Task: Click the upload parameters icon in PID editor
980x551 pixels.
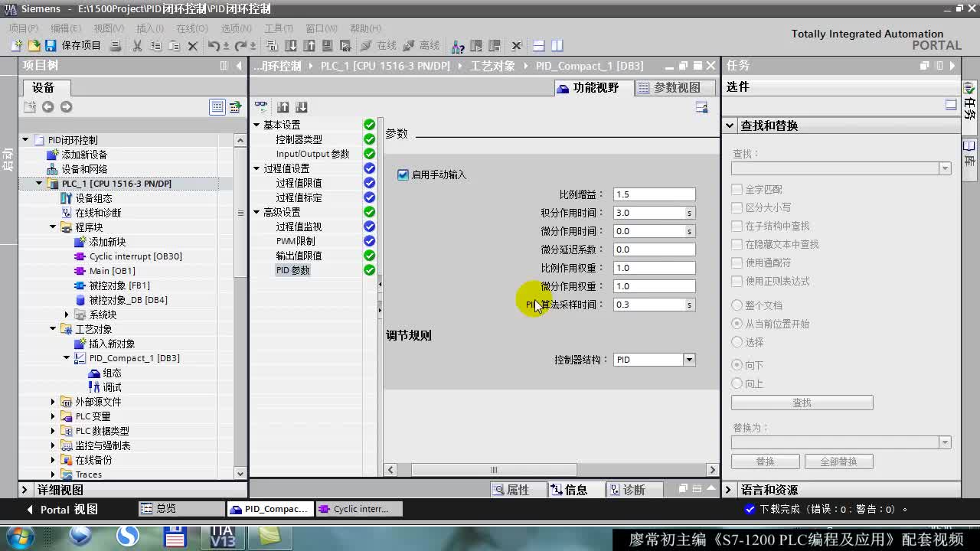Action: [x=283, y=107]
